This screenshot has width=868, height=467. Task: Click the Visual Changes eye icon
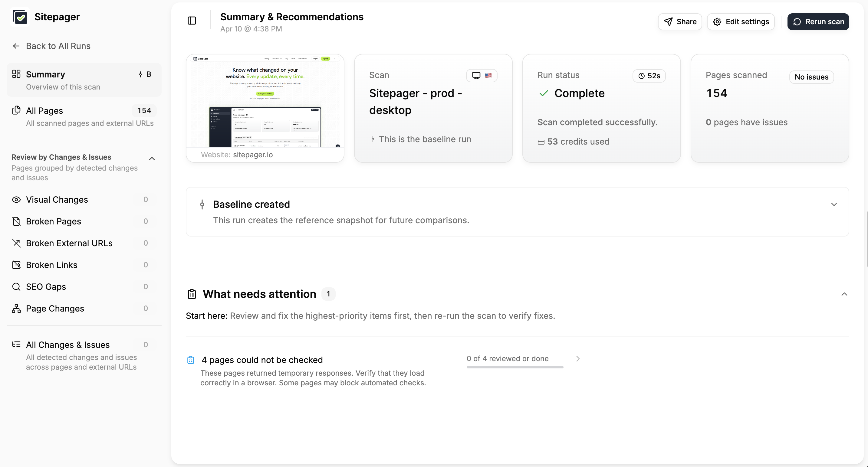pos(16,200)
